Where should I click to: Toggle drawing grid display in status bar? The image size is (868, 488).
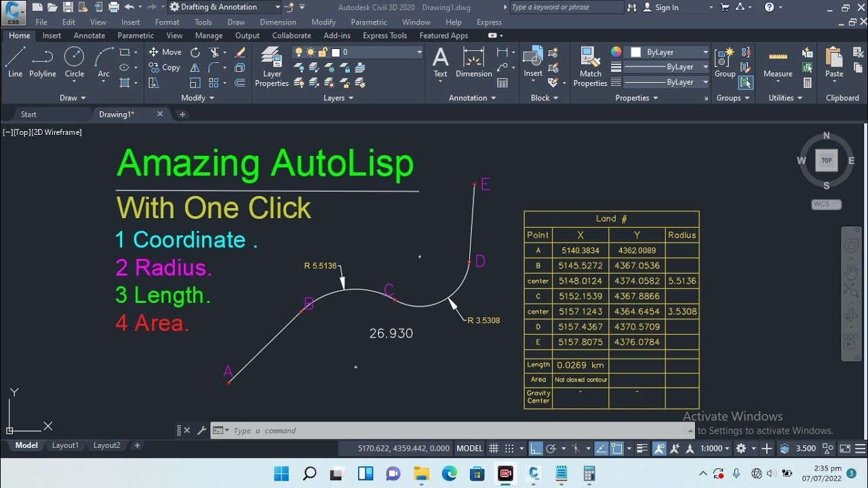tap(494, 448)
